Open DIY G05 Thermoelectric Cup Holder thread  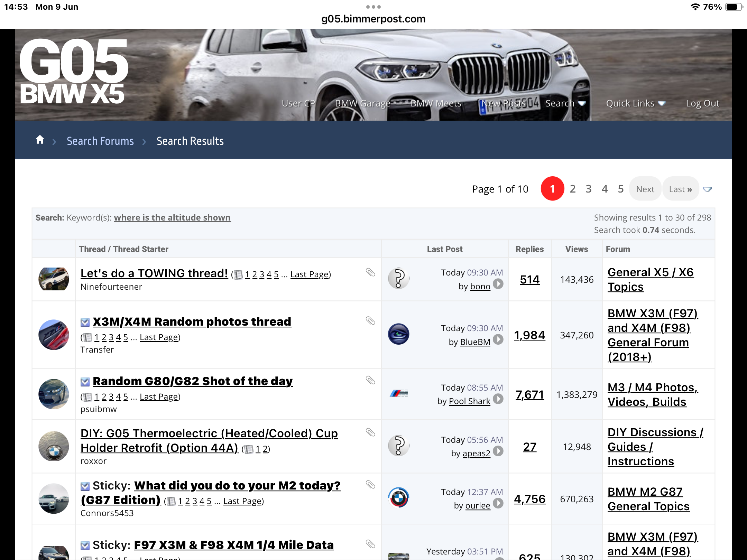[209, 440]
